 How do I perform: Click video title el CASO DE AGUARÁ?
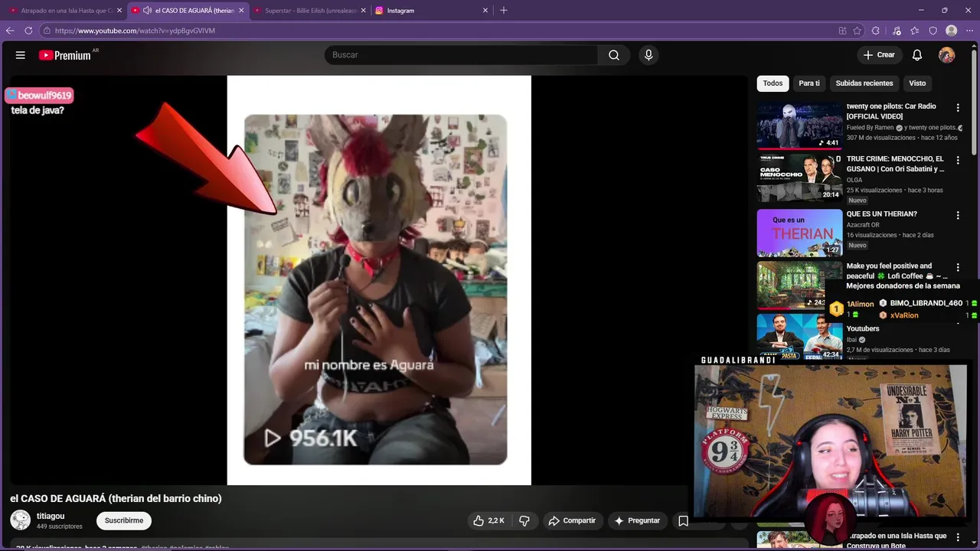pyautogui.click(x=116, y=498)
